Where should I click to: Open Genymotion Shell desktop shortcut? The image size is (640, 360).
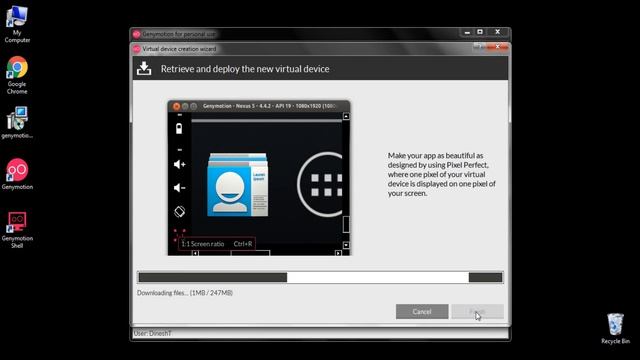coord(17,229)
